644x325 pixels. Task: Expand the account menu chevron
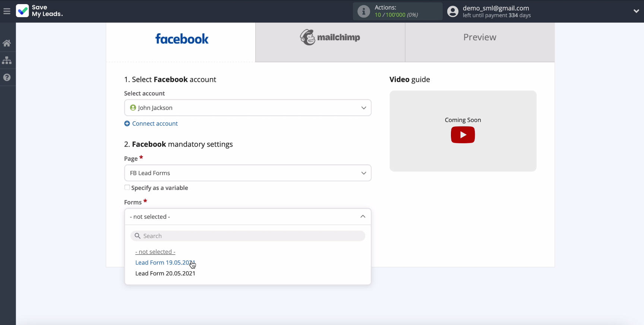pyautogui.click(x=636, y=11)
